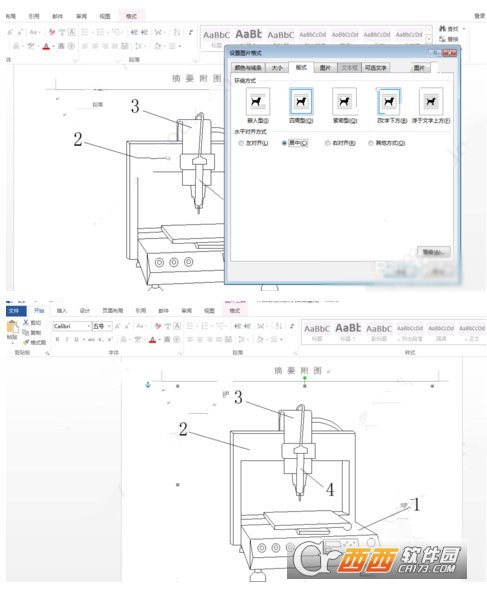
Task: Click the numbering list icon in Calibri window
Action: tap(205, 326)
